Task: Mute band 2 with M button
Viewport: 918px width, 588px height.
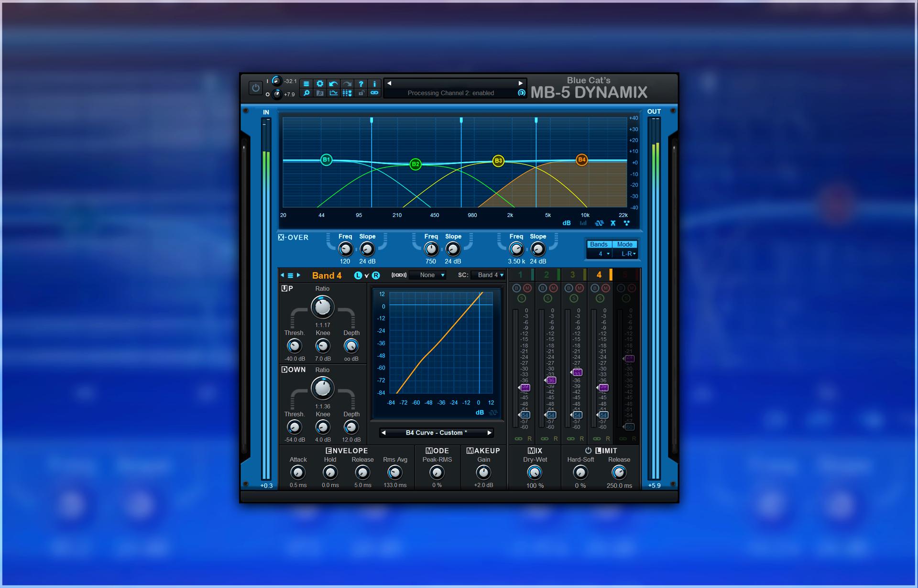Action: [x=553, y=288]
